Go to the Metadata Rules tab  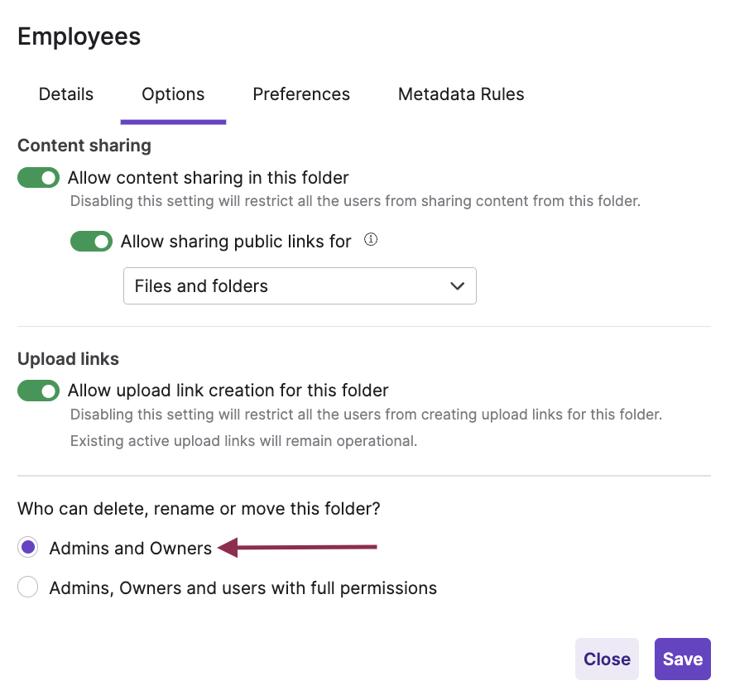point(461,94)
